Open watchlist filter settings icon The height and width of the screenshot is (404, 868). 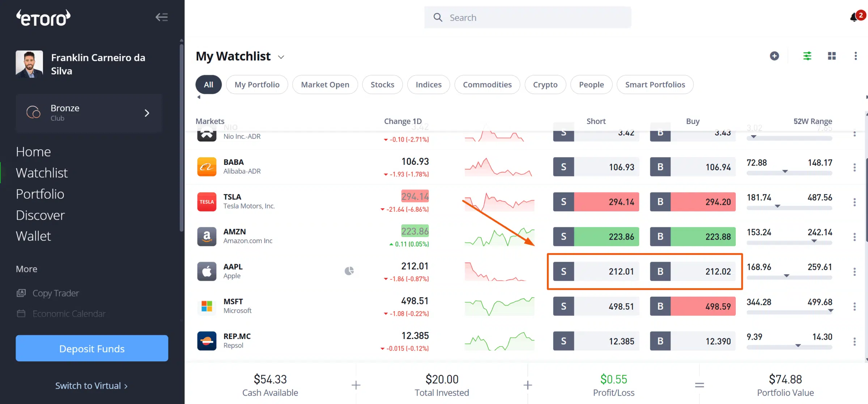pos(807,56)
